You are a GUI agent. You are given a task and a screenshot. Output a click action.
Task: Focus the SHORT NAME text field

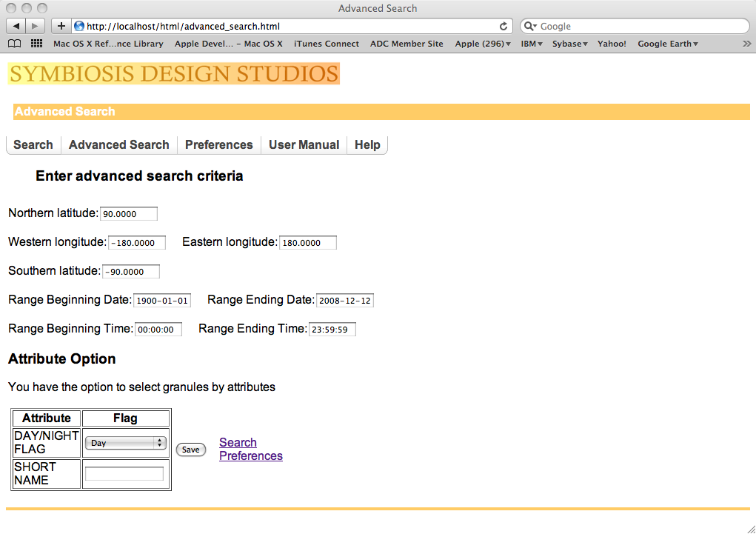click(x=124, y=474)
